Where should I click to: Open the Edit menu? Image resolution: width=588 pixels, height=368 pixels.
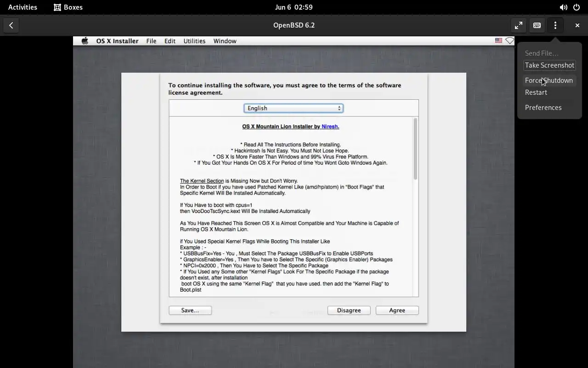170,41
